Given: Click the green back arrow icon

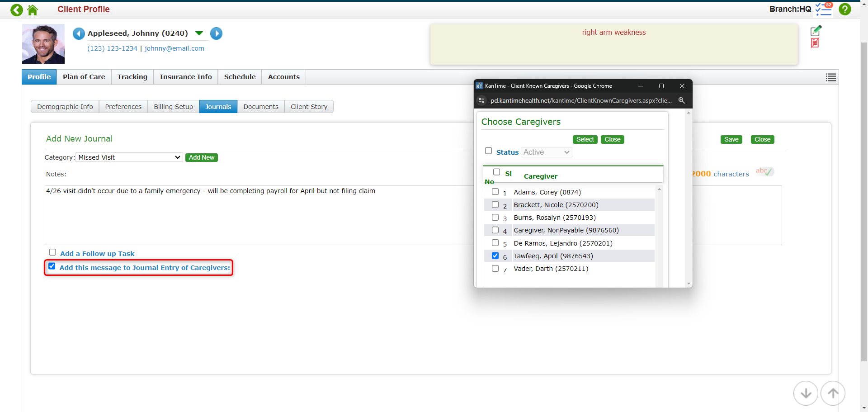Looking at the screenshot, I should pyautogui.click(x=17, y=10).
